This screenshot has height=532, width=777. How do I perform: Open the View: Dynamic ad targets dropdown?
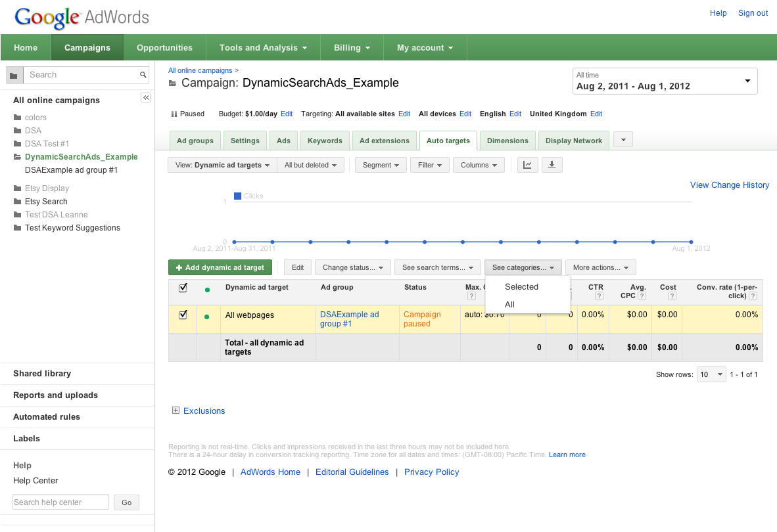click(222, 165)
